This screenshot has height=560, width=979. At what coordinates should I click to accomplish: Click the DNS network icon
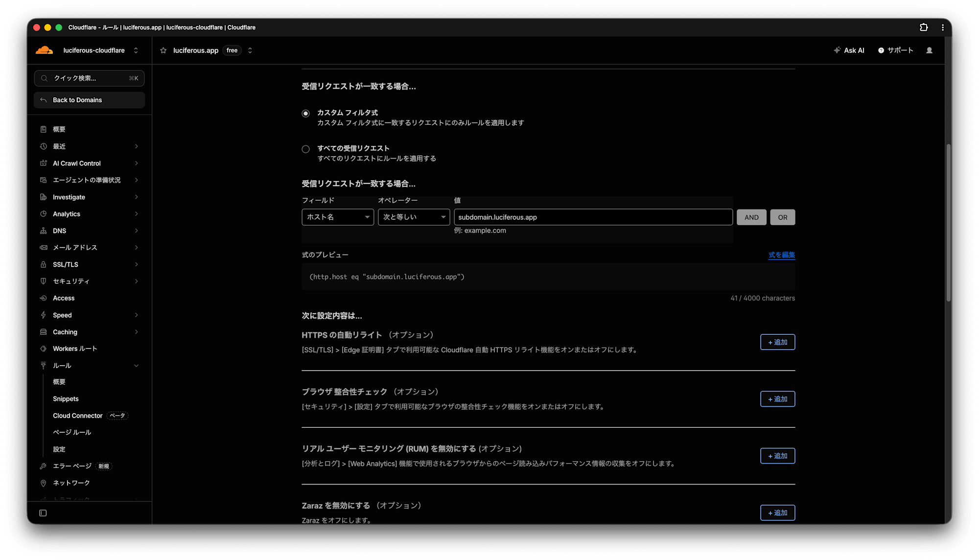[x=44, y=231]
